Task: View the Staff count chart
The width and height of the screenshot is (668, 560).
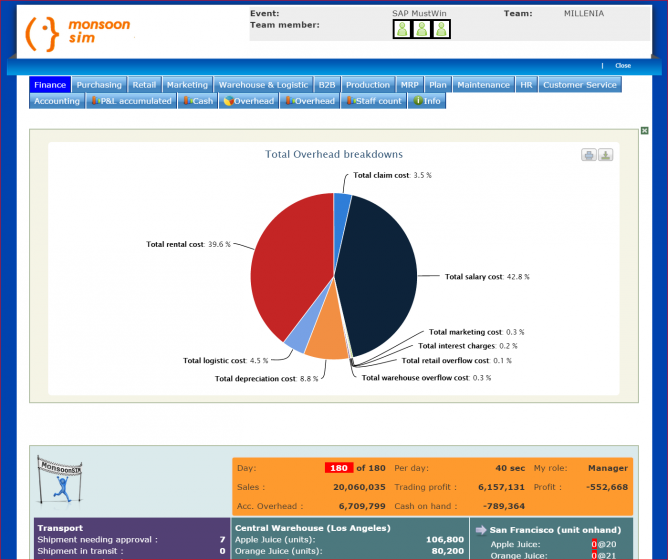Action: (x=374, y=101)
